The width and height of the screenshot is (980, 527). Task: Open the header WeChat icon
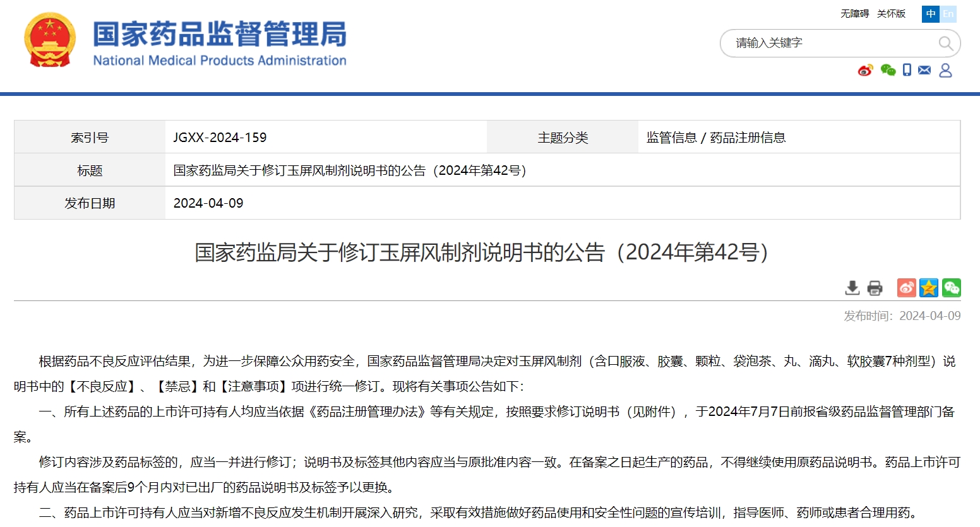pos(888,70)
